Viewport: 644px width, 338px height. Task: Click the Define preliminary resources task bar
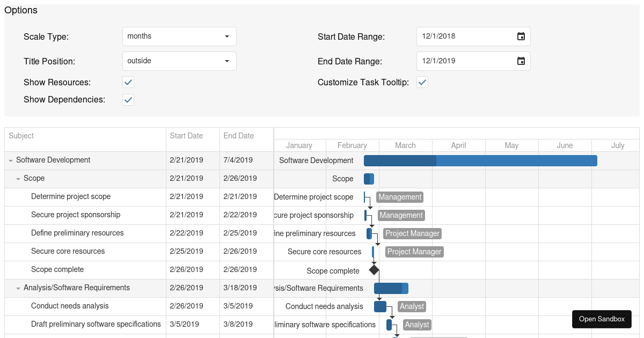pos(369,233)
